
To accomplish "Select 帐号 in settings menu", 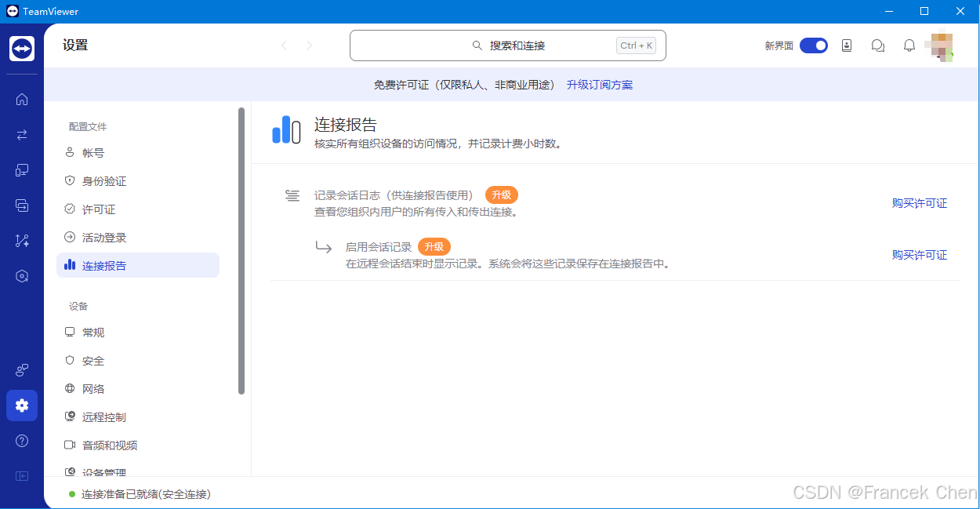I will pos(138,153).
